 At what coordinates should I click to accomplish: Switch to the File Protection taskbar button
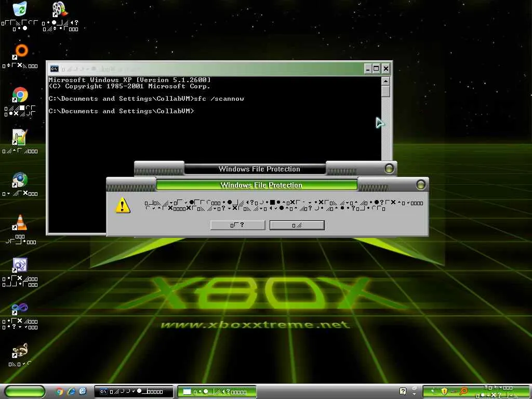click(x=217, y=392)
